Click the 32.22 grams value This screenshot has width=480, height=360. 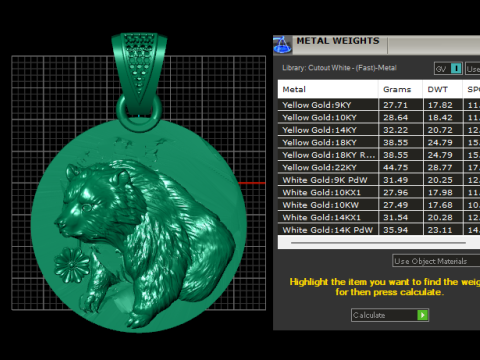(x=395, y=130)
